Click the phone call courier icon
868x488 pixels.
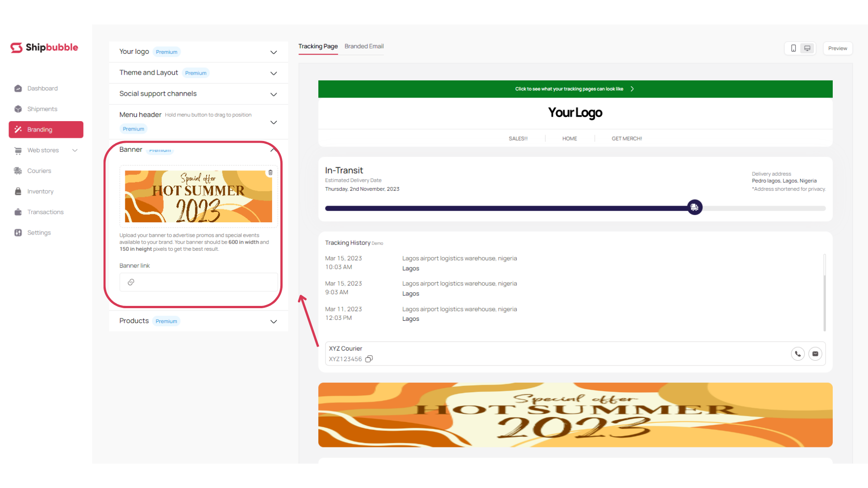tap(798, 354)
